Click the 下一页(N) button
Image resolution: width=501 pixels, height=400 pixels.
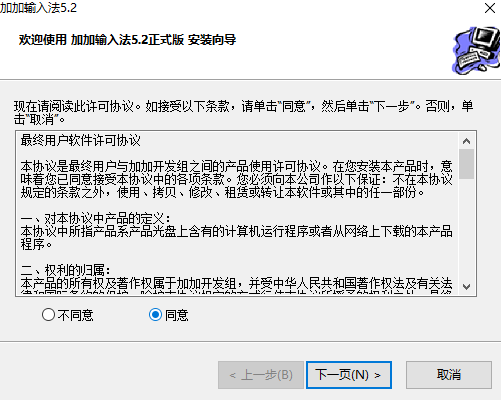tap(349, 375)
